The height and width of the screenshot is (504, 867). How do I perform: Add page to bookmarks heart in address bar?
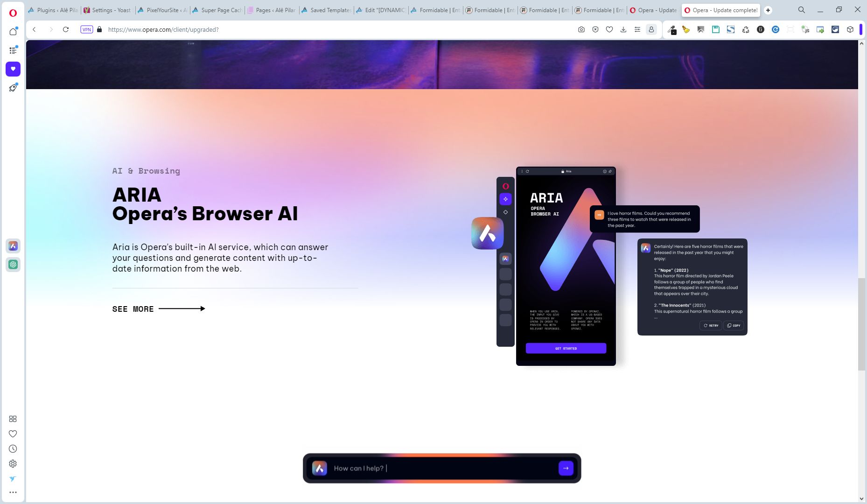pos(609,29)
